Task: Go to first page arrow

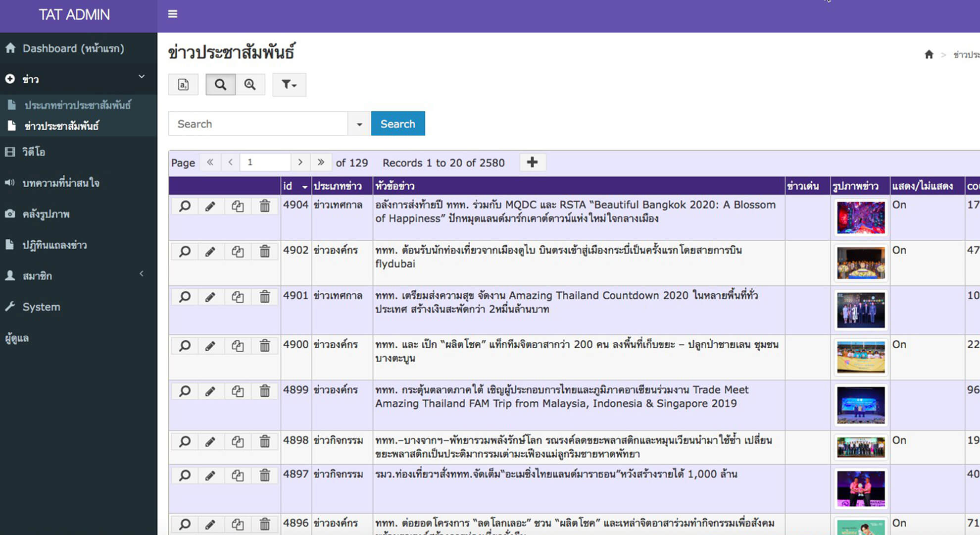Action: pos(210,162)
